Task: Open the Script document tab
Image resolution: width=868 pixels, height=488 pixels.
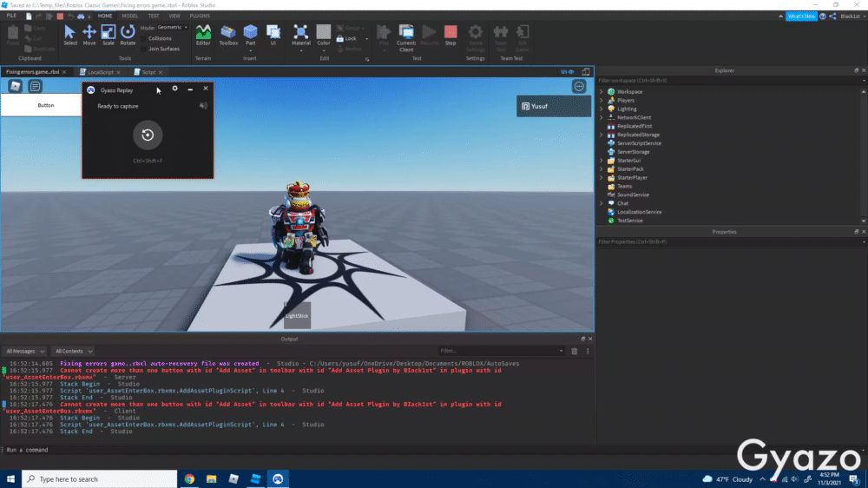Action: coord(148,72)
